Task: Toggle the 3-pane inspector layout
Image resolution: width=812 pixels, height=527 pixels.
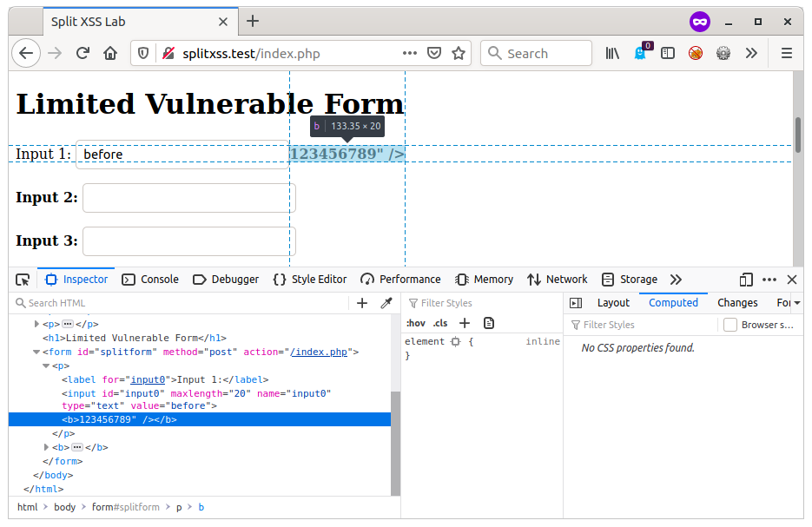Action: click(x=575, y=303)
